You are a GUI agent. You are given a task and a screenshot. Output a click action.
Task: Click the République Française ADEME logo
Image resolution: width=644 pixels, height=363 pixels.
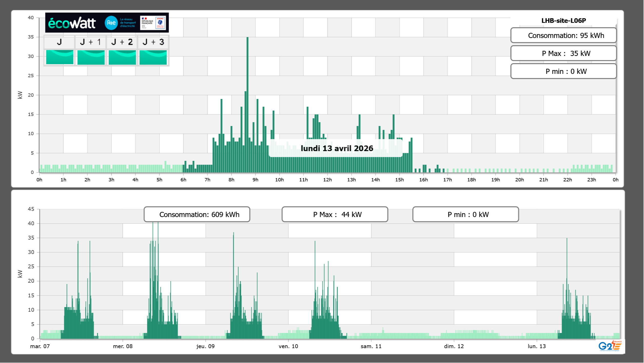[153, 23]
